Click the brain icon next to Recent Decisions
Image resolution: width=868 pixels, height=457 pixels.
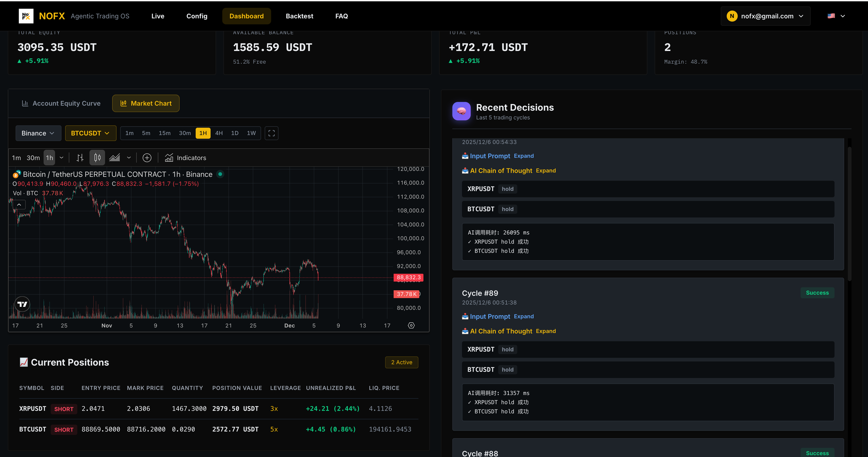(x=461, y=111)
